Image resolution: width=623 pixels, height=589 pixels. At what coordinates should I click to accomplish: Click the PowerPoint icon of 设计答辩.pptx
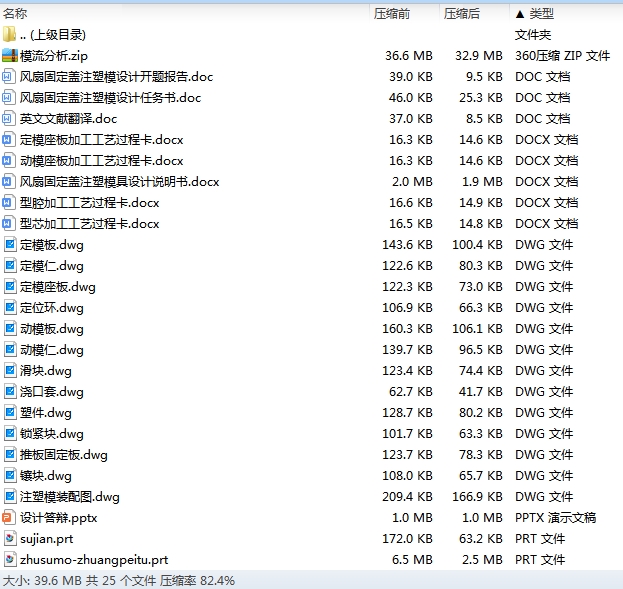coord(8,517)
